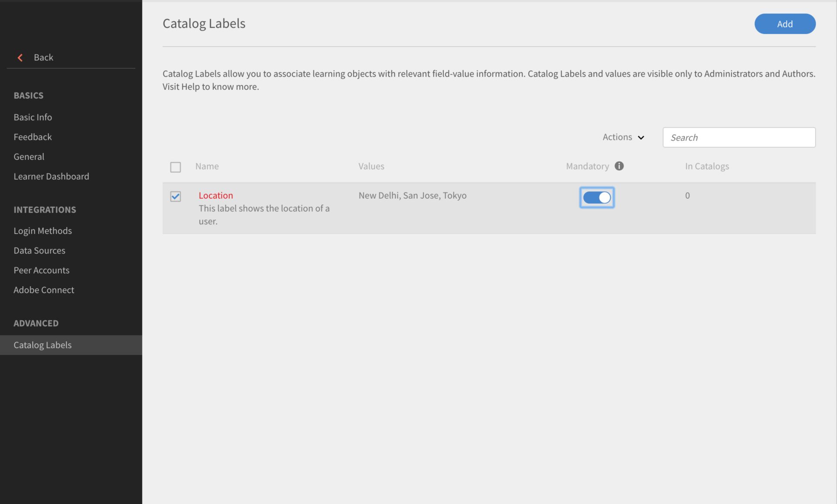Open Adobe Connect integration
837x504 pixels.
click(x=44, y=290)
